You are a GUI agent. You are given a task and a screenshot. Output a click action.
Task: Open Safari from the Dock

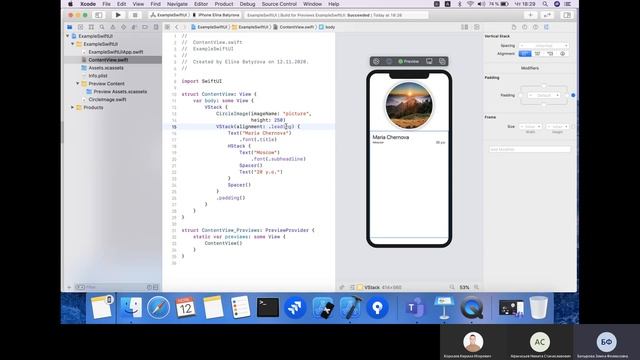[158, 307]
